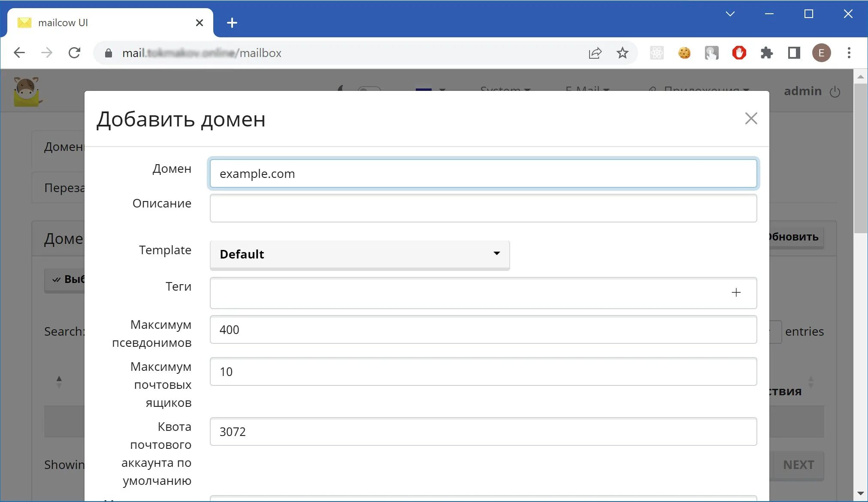Close the Добавить домен dialog
868x502 pixels.
[751, 118]
